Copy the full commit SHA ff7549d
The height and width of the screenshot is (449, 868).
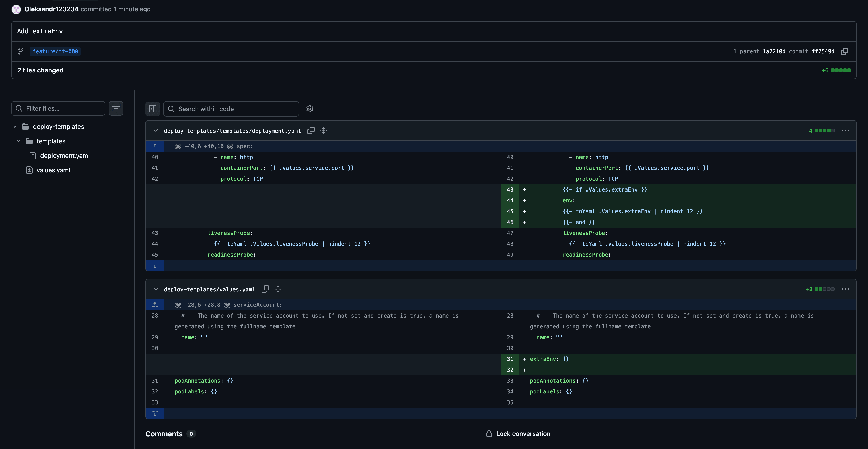(845, 51)
